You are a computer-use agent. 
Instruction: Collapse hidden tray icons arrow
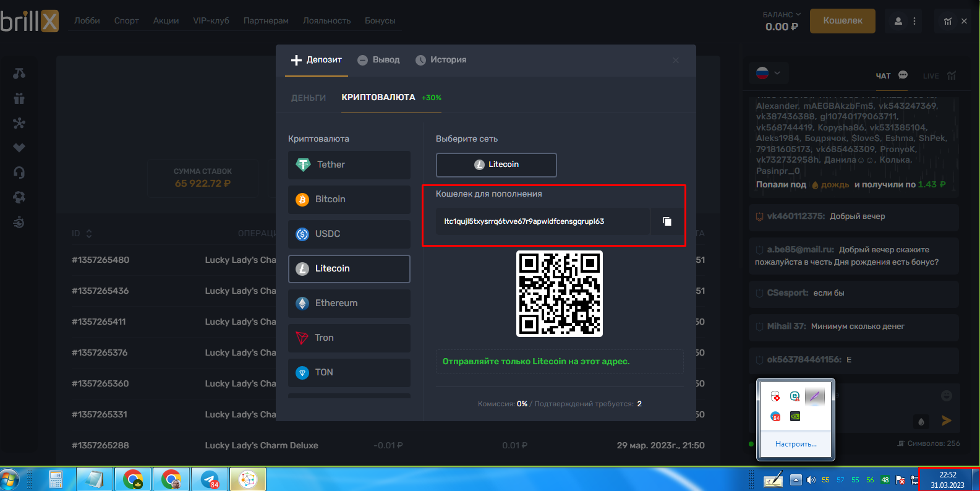click(796, 480)
